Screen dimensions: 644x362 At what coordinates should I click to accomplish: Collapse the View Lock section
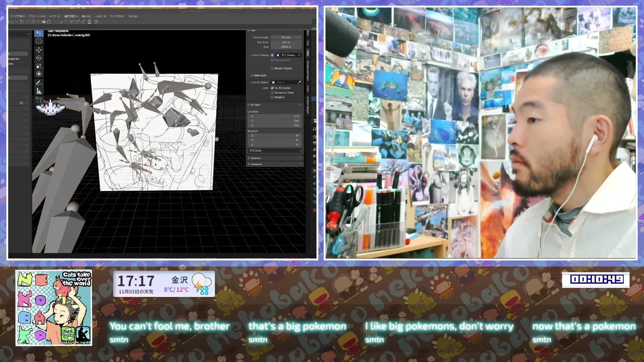tap(259, 75)
